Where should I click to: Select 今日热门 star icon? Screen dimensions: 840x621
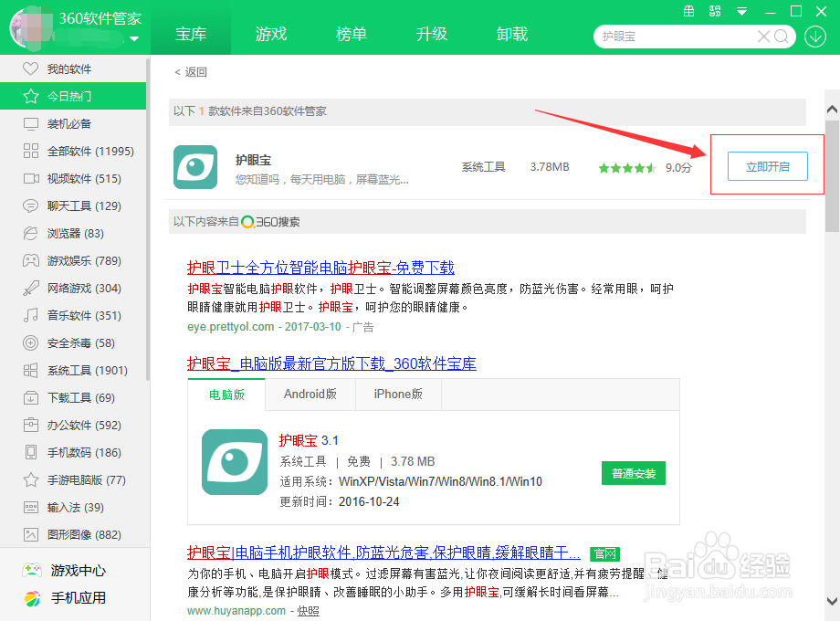click(30, 97)
